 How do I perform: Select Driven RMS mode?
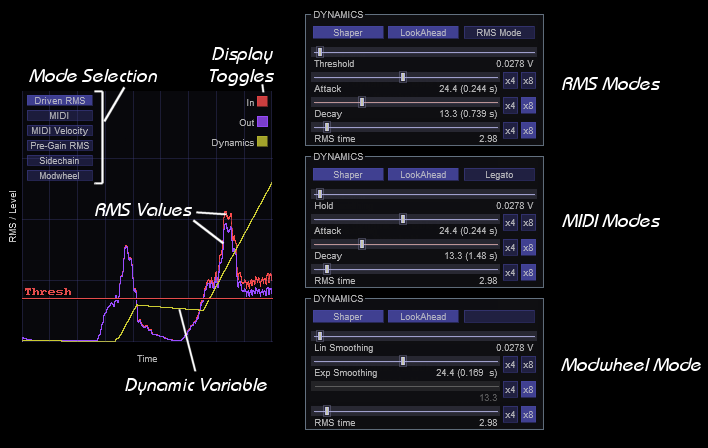click(60, 101)
